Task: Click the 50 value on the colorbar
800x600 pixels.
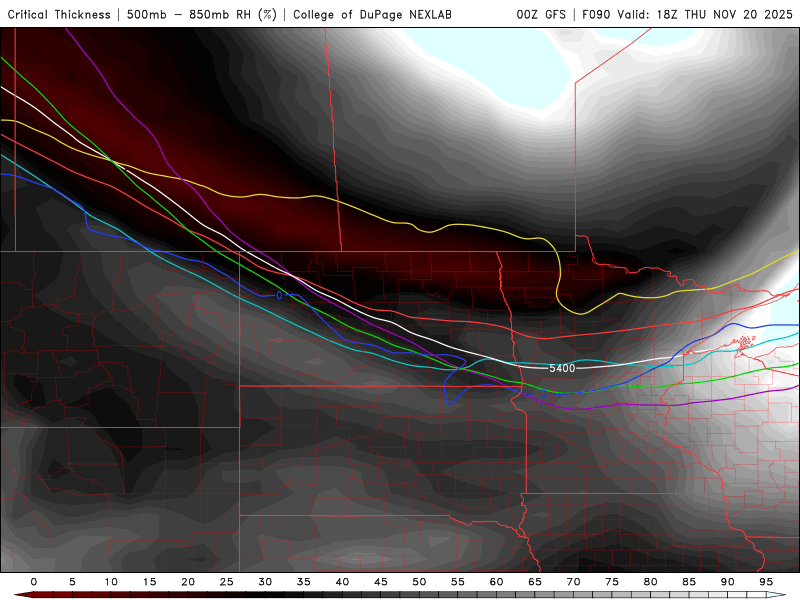Action: (419, 582)
